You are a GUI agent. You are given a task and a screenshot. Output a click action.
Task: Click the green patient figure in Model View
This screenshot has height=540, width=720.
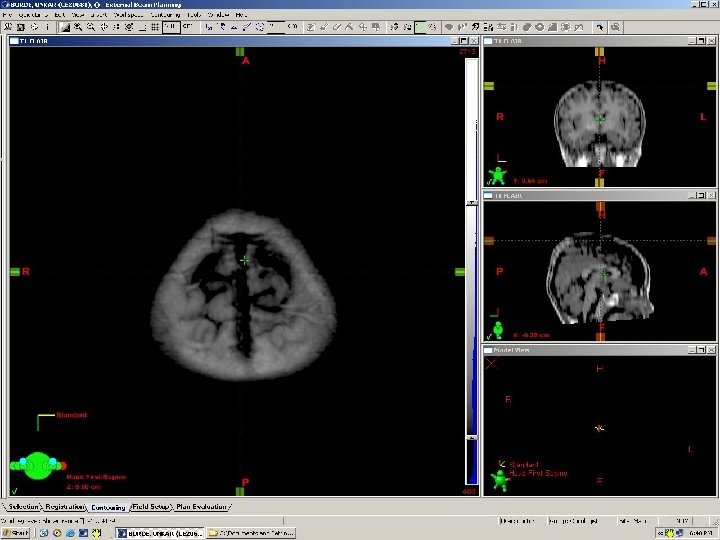[499, 480]
